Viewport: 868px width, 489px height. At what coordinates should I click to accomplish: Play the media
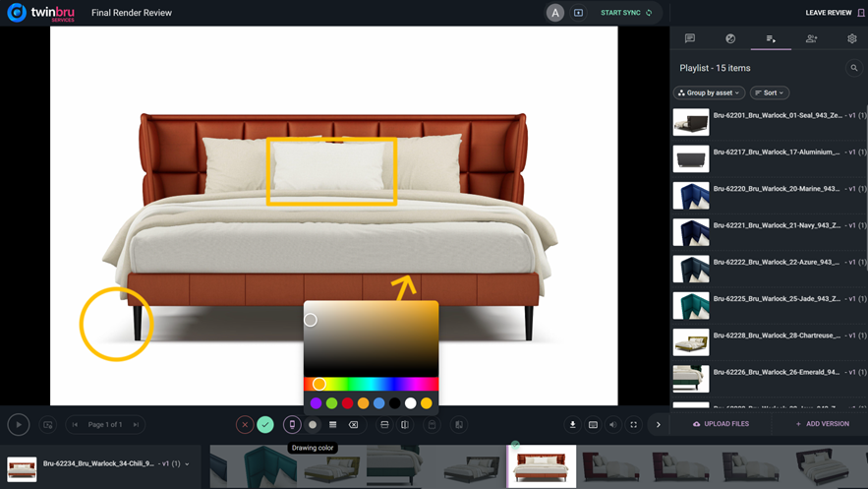click(x=19, y=425)
